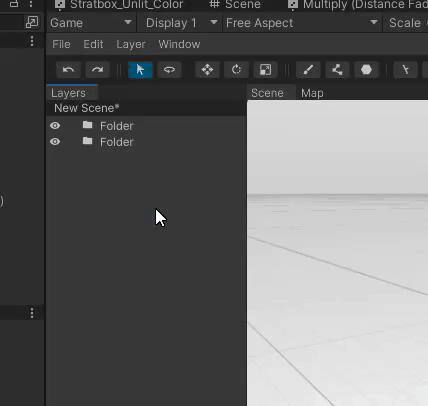Select the arrow pointer selection tool
This screenshot has height=406, width=428.
coord(140,70)
